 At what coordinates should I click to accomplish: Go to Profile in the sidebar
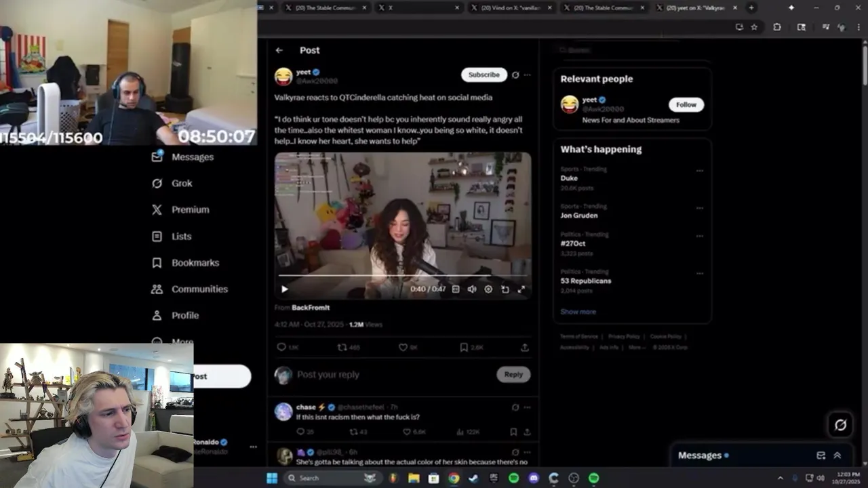(175, 315)
